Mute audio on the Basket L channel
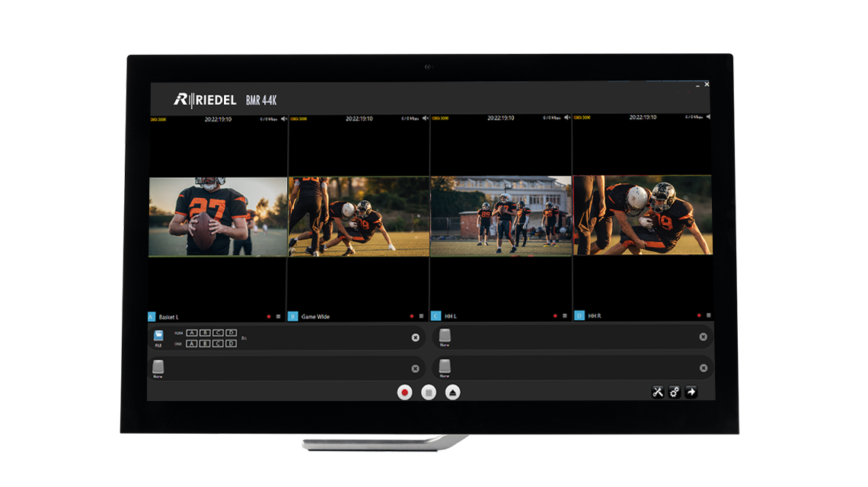The width and height of the screenshot is (868, 487). pos(283,118)
